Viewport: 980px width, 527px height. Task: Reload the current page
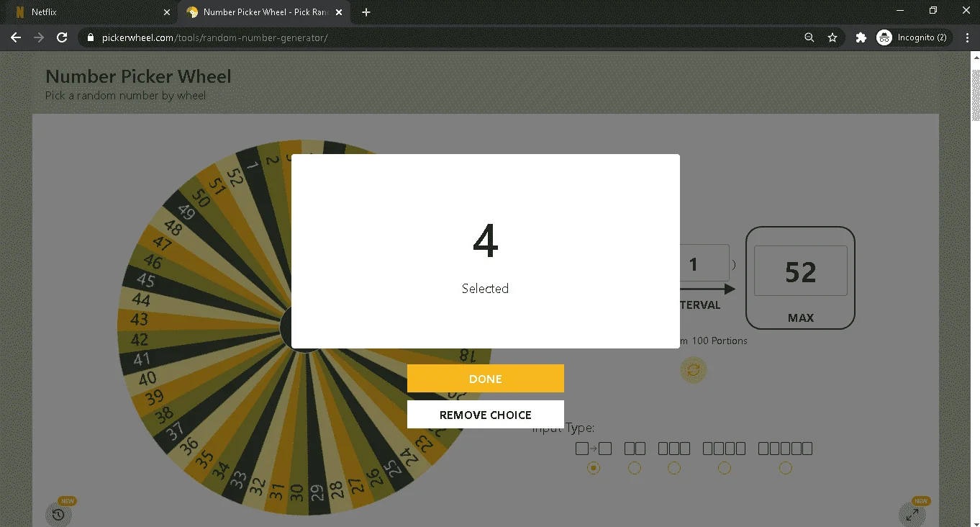click(x=62, y=37)
